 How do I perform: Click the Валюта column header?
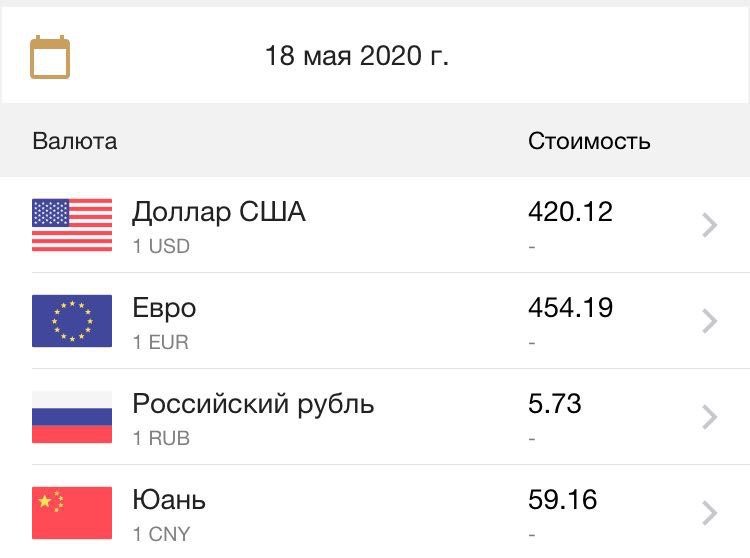click(75, 141)
